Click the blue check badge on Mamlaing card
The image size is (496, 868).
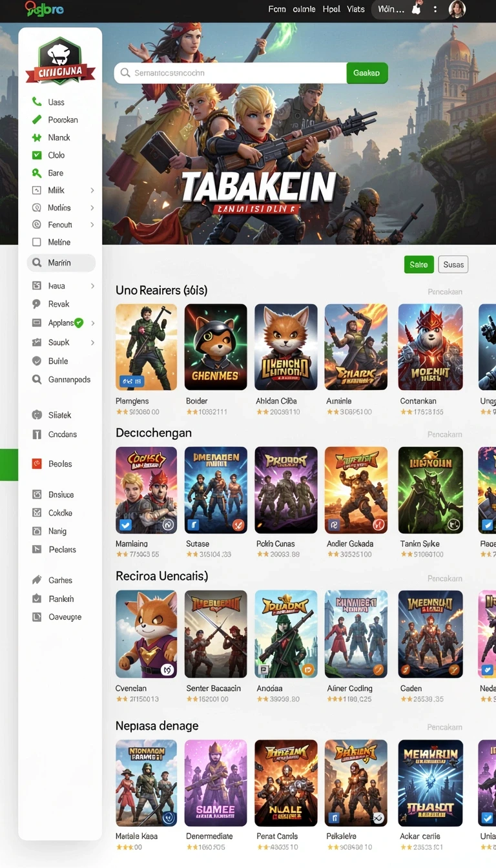click(126, 524)
